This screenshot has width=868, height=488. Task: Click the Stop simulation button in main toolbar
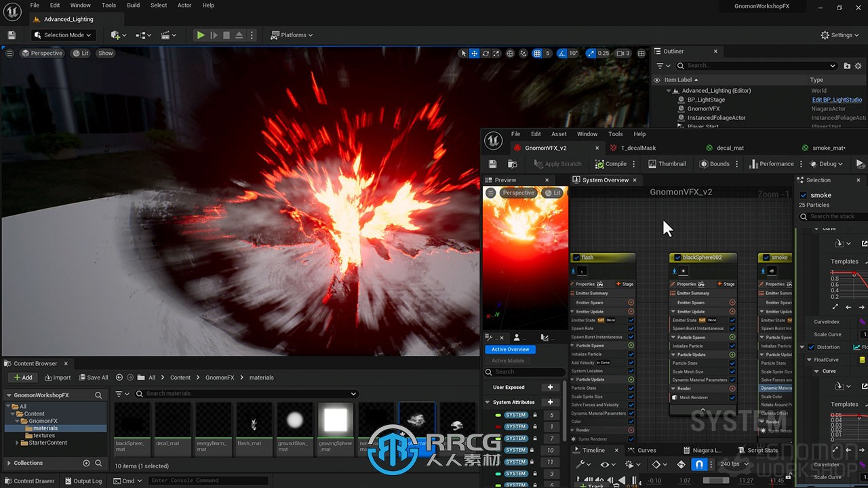(226, 35)
